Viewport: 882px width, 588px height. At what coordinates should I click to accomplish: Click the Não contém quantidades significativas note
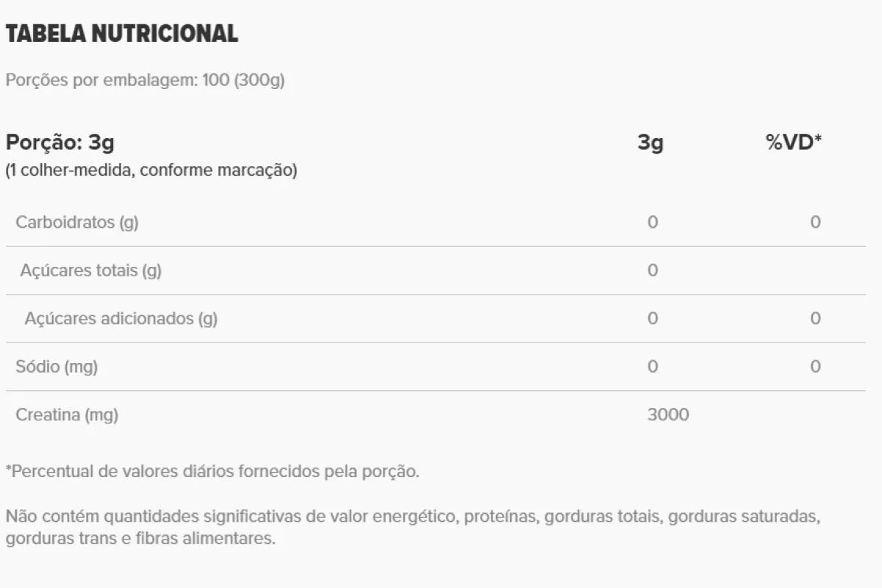pos(412,527)
